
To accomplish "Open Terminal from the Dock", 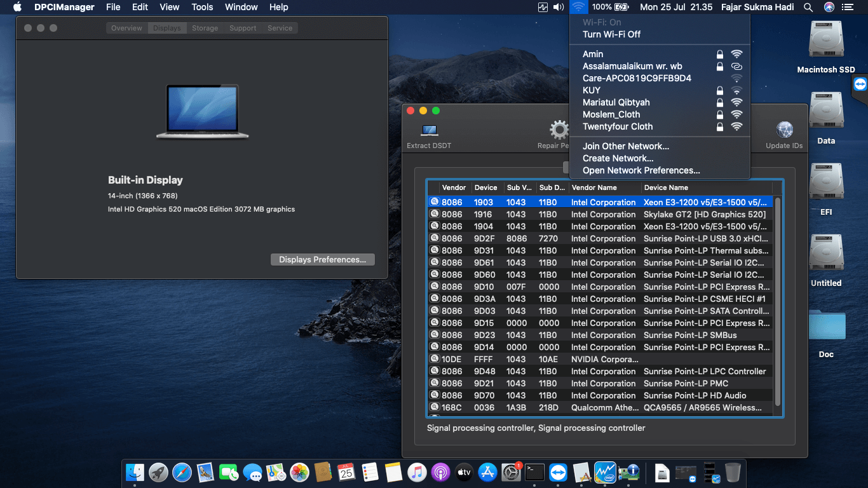I will (534, 472).
